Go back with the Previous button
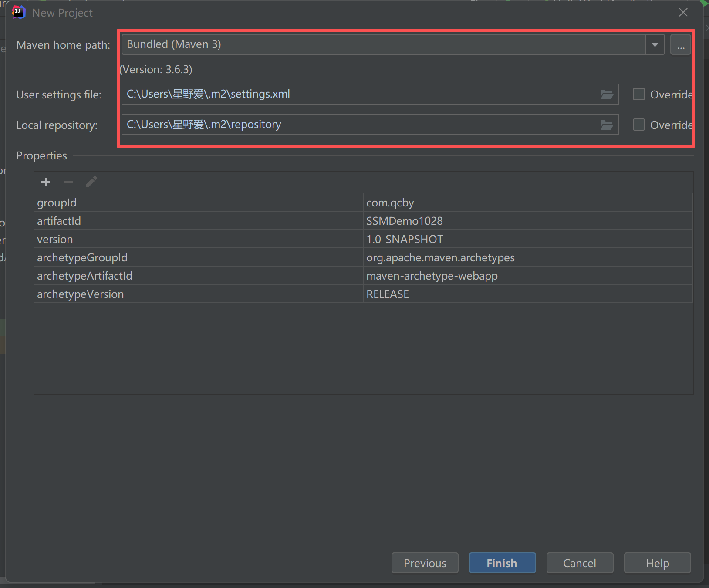 425,563
